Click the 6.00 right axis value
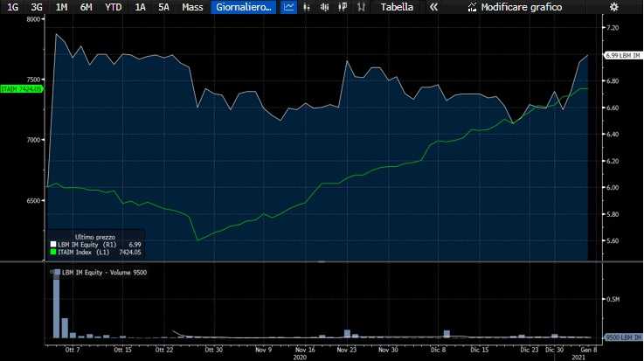 tap(613, 188)
